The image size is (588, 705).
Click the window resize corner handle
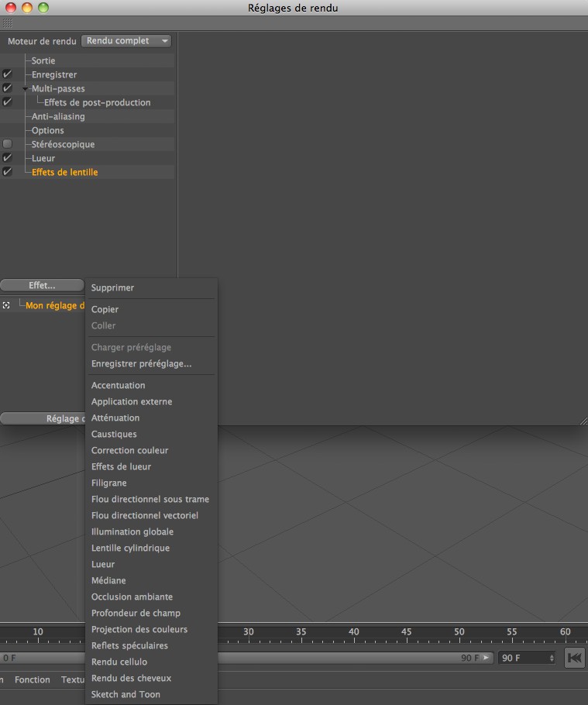pyautogui.click(x=583, y=420)
